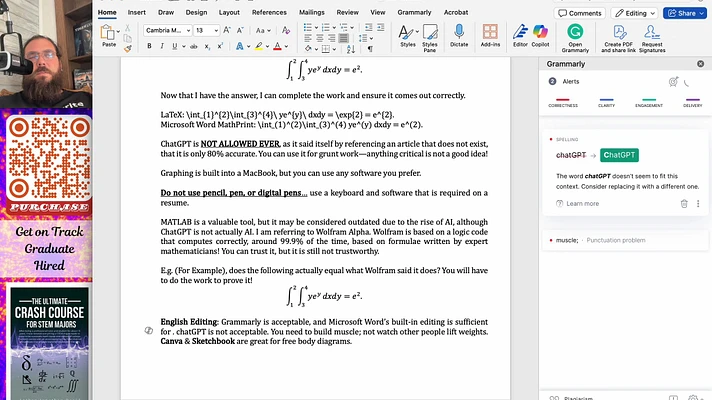Open the Editing mode dropdown
The width and height of the screenshot is (712, 400).
pos(635,13)
